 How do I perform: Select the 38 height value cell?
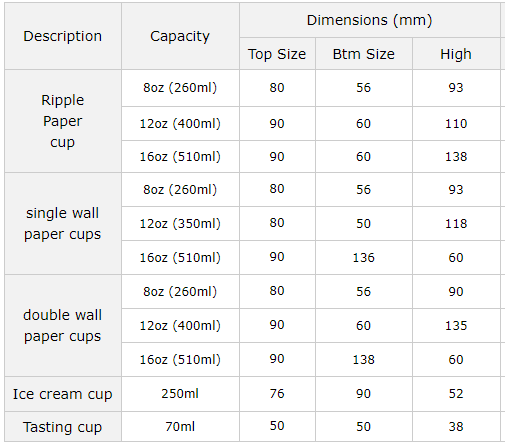[x=456, y=427]
